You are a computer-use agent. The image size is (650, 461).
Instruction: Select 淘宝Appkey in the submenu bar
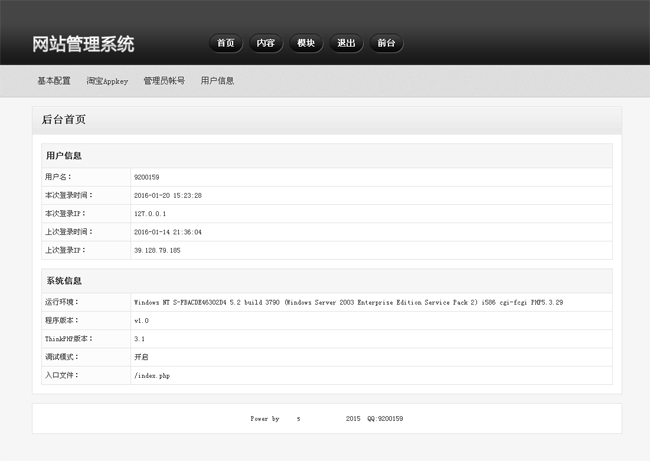point(107,81)
